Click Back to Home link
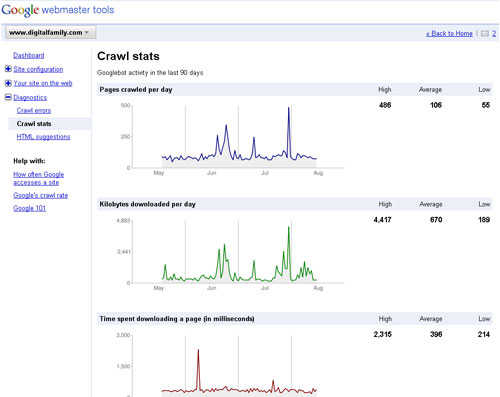This screenshot has width=500, height=397. click(x=449, y=33)
